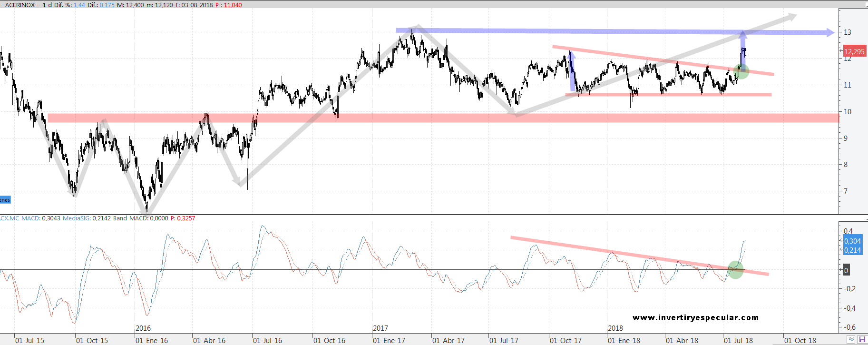Click the blue tag at left chart edge
The width and height of the screenshot is (868, 345).
[x=5, y=200]
